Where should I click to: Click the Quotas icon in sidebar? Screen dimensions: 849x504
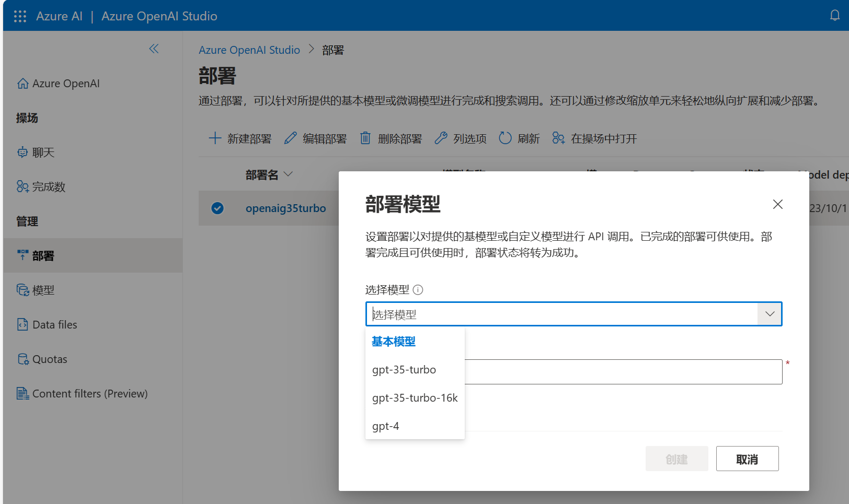(23, 359)
